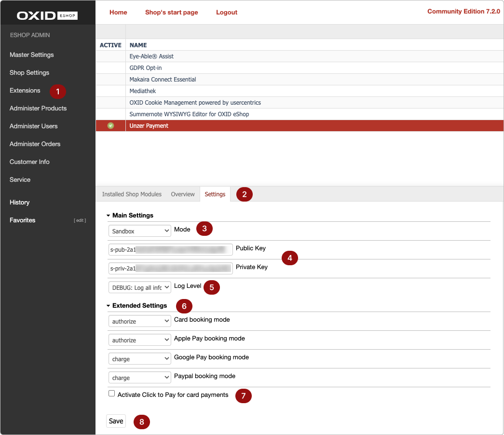This screenshot has width=504, height=435.
Task: Open the Mode dropdown showing Sandbox
Action: coord(139,231)
